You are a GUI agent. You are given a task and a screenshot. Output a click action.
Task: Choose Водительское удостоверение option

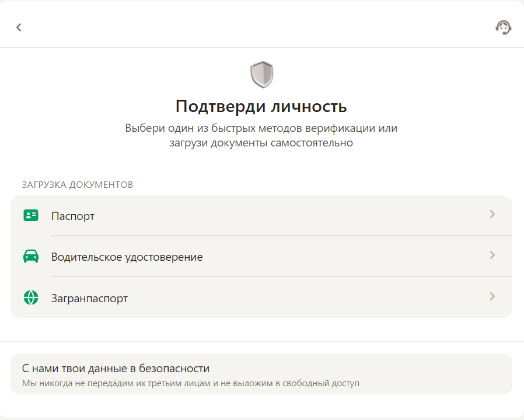coord(261,256)
